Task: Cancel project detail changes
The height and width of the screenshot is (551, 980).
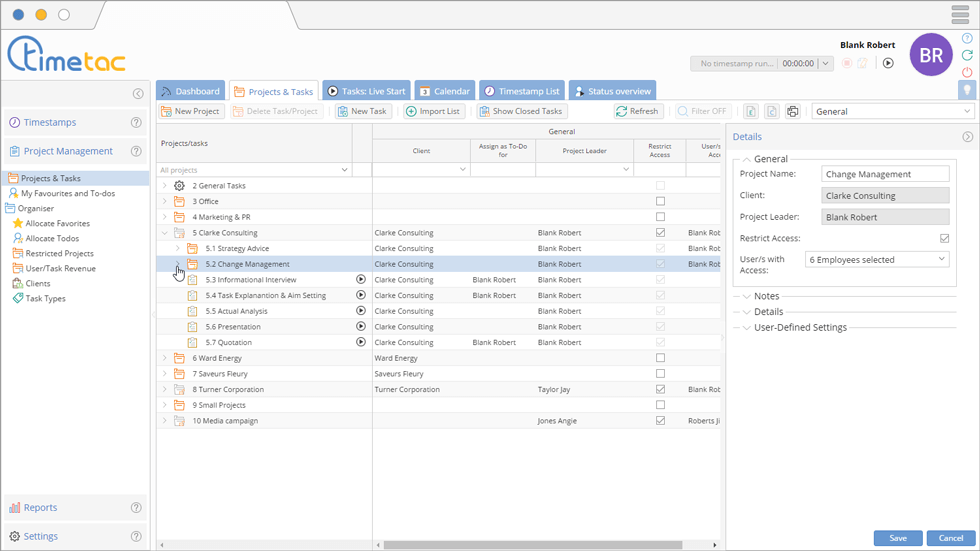Action: coord(951,538)
